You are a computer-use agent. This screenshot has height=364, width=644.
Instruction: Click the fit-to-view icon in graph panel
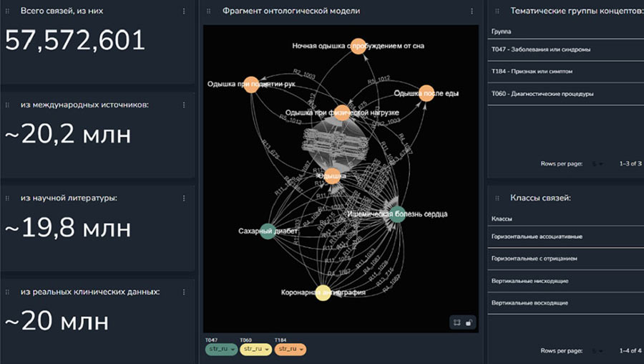pos(457,322)
